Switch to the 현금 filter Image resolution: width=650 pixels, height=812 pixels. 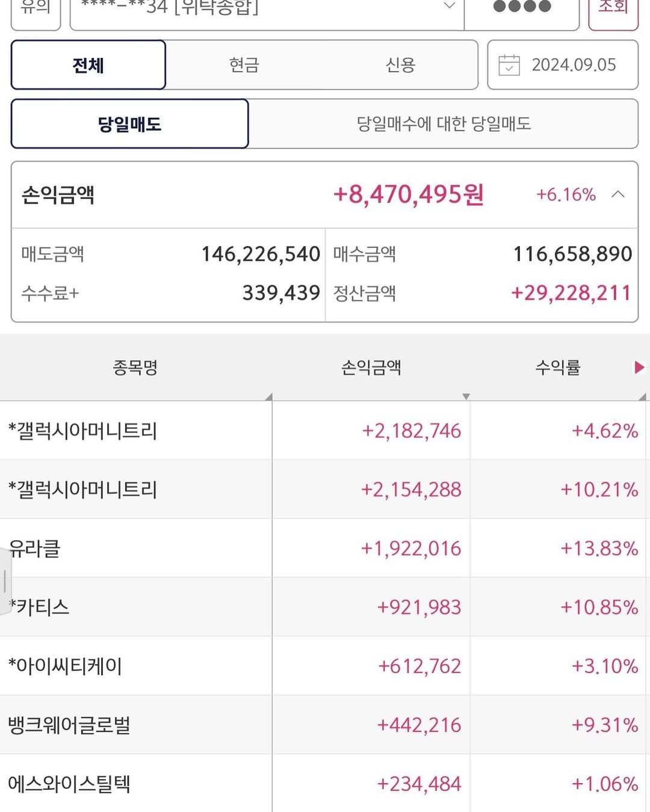pyautogui.click(x=244, y=65)
